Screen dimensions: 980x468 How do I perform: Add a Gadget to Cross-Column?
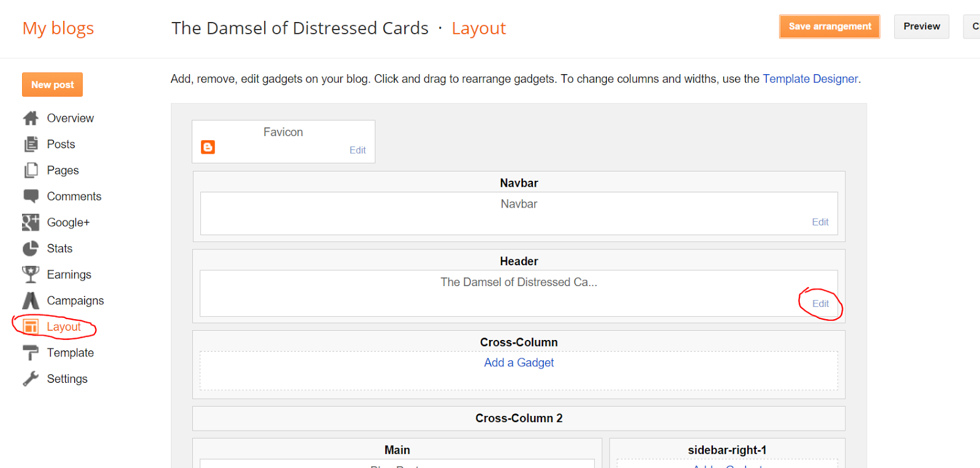click(x=519, y=363)
